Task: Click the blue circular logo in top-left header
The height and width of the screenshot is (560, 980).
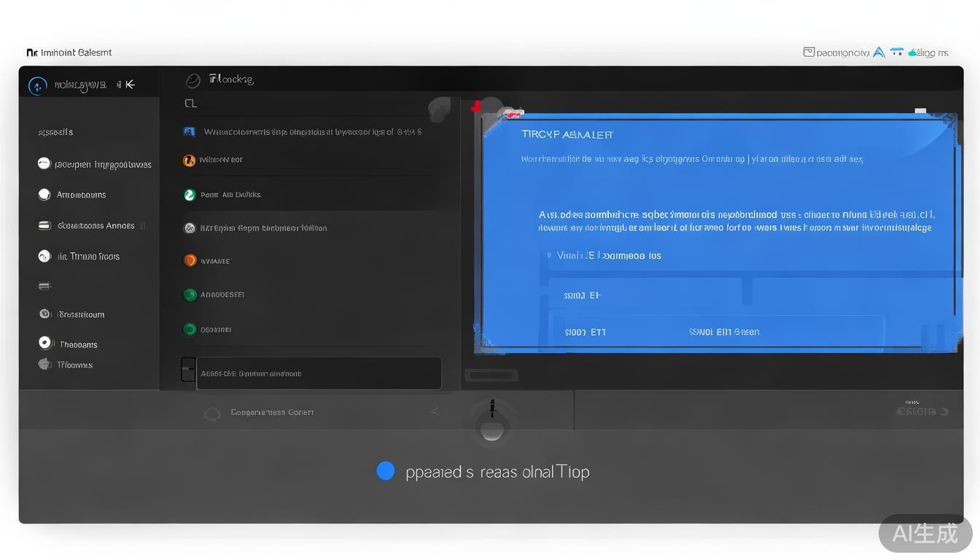Action: click(x=37, y=85)
